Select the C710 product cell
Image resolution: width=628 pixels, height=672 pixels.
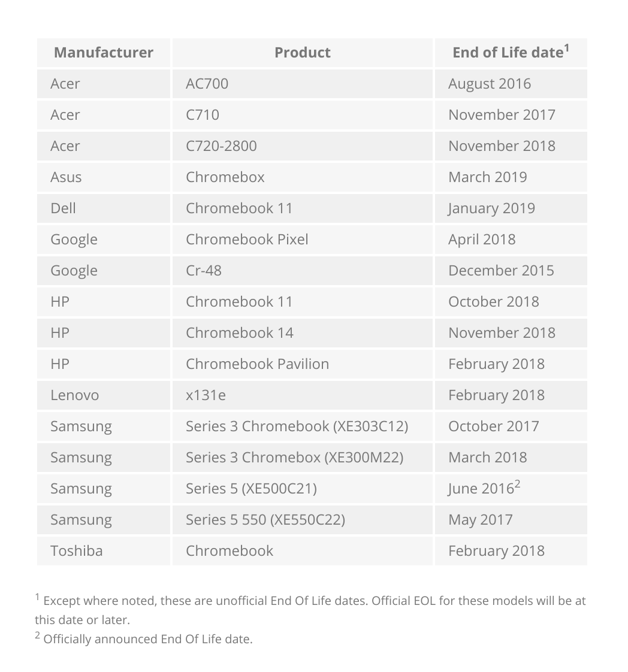click(302, 115)
